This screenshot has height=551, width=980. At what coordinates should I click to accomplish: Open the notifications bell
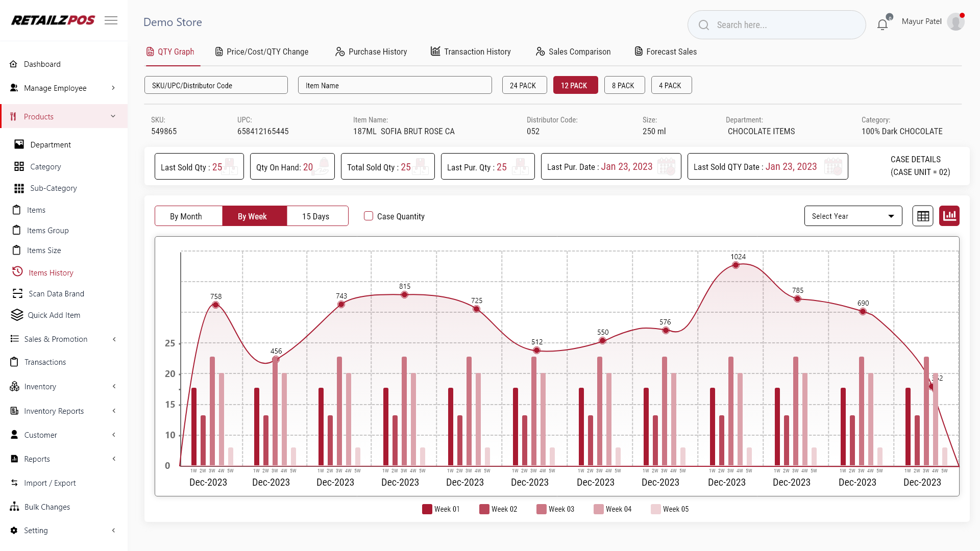(883, 24)
